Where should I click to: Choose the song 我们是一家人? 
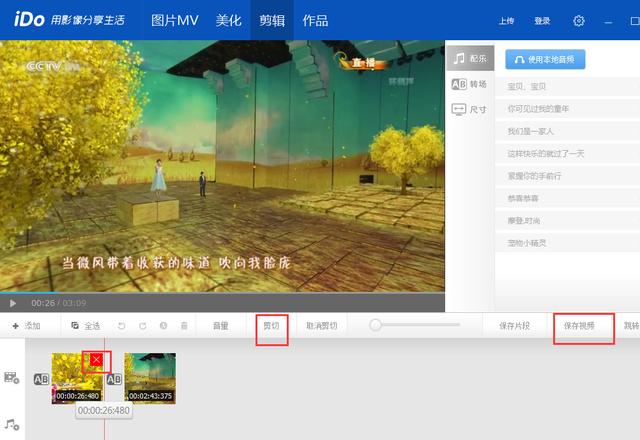tap(567, 131)
